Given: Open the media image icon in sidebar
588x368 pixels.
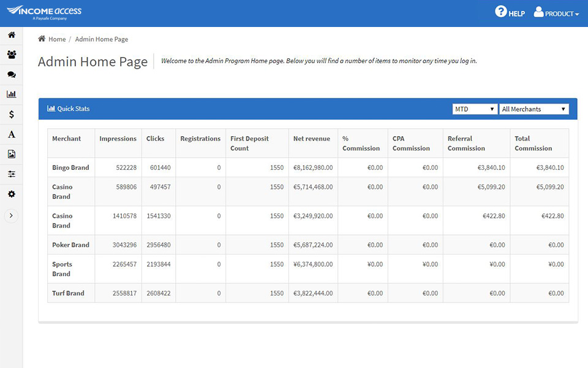Looking at the screenshot, I should coord(11,154).
